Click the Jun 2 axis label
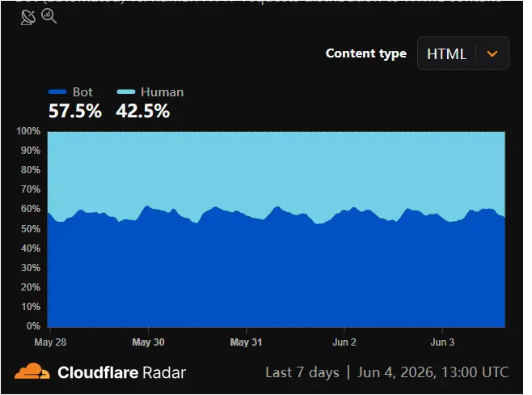 pos(344,342)
